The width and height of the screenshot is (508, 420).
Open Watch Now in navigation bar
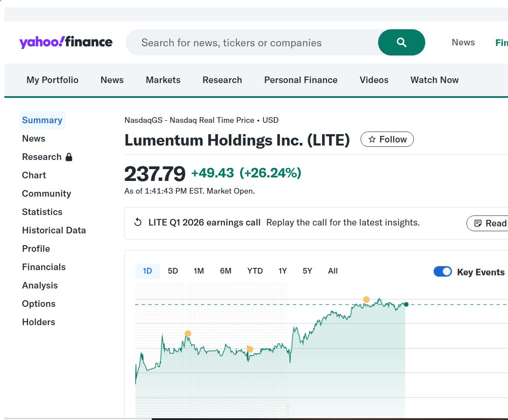[x=434, y=80]
